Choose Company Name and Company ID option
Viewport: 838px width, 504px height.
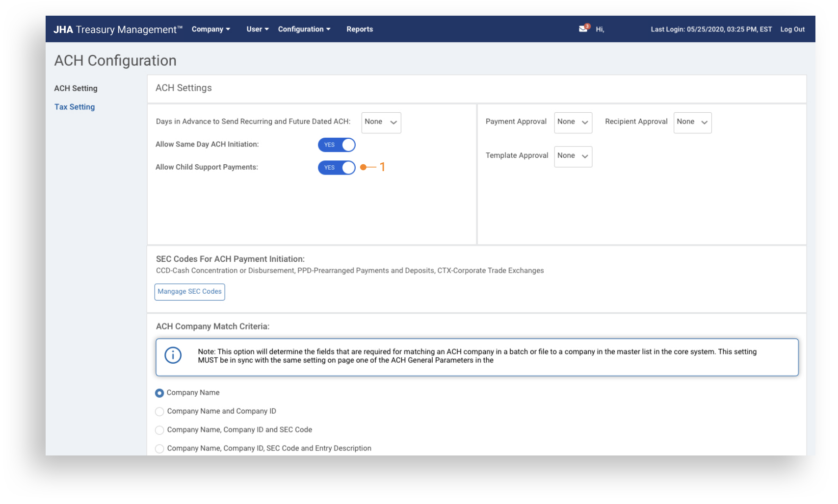(x=159, y=412)
